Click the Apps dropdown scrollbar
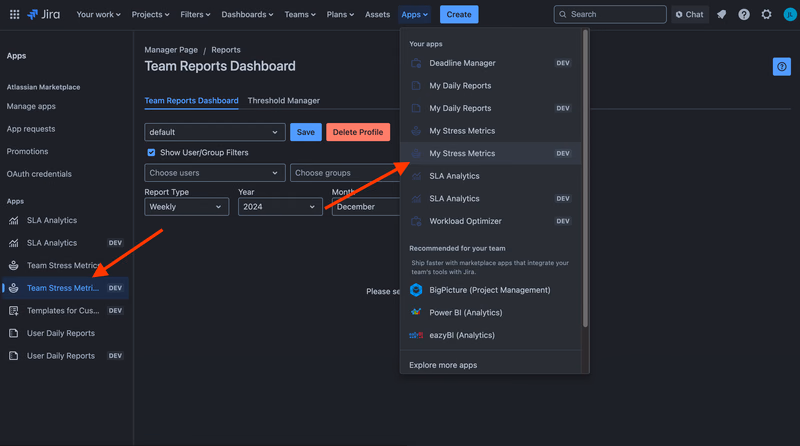Image resolution: width=800 pixels, height=446 pixels. (x=585, y=178)
